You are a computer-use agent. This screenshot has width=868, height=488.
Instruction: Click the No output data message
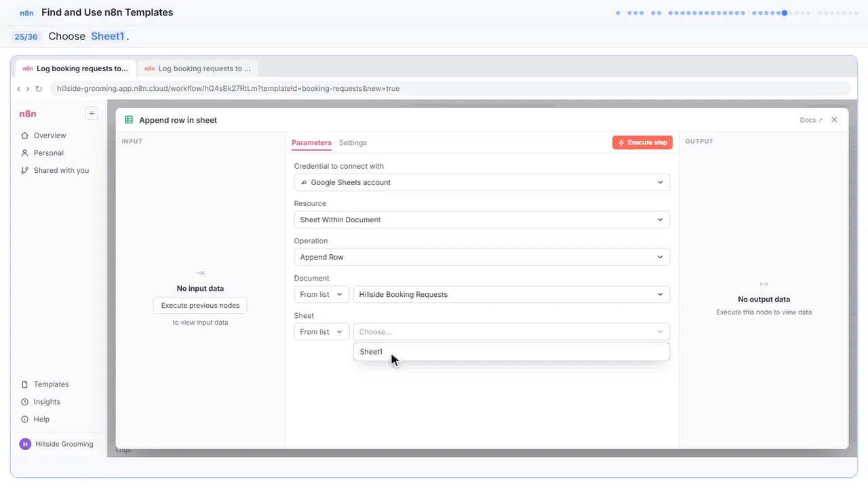click(764, 300)
